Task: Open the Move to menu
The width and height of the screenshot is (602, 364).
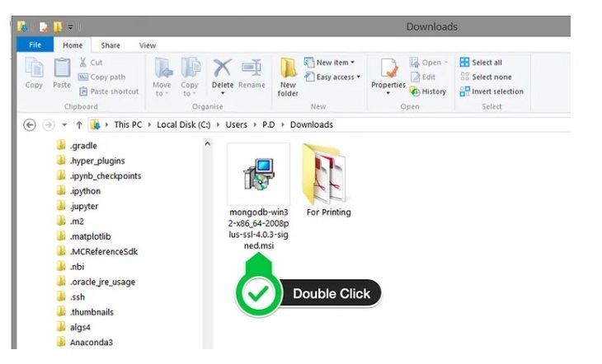Action: tap(162, 77)
